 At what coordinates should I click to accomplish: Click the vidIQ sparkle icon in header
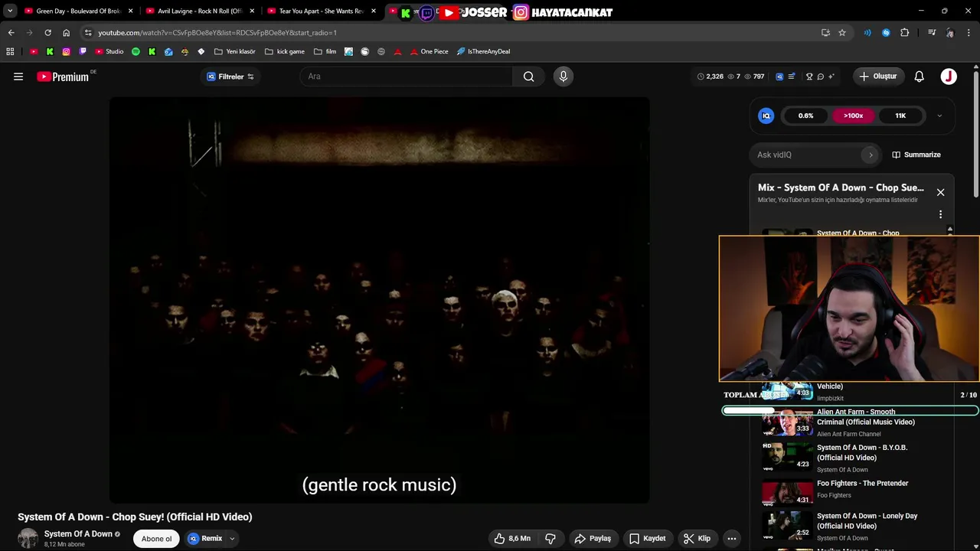pos(831,77)
